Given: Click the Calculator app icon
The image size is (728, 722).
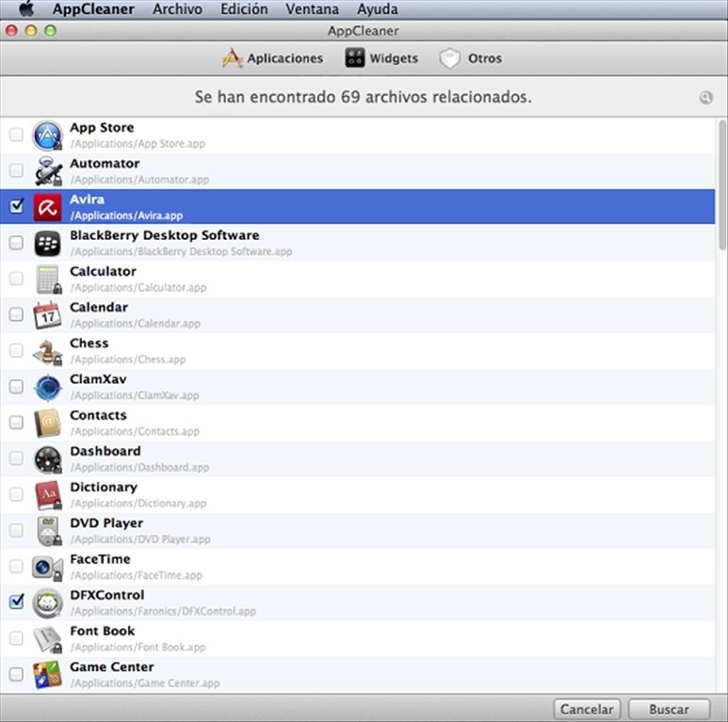Looking at the screenshot, I should pos(47,280).
